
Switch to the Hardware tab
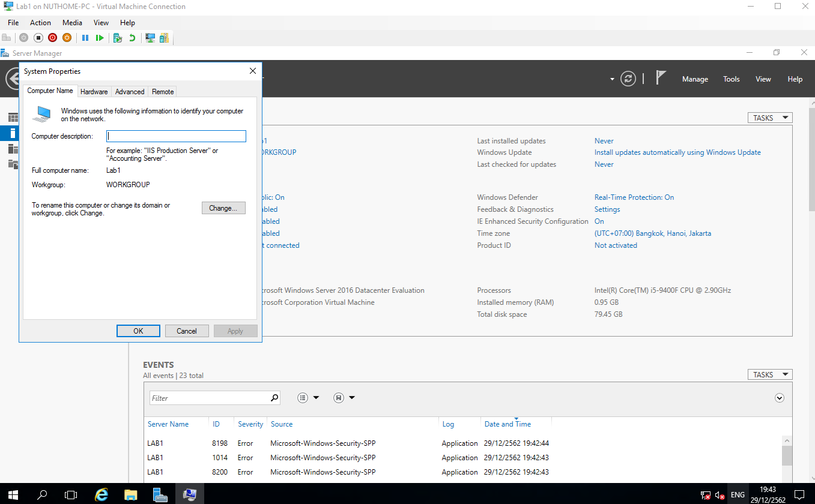coord(94,91)
